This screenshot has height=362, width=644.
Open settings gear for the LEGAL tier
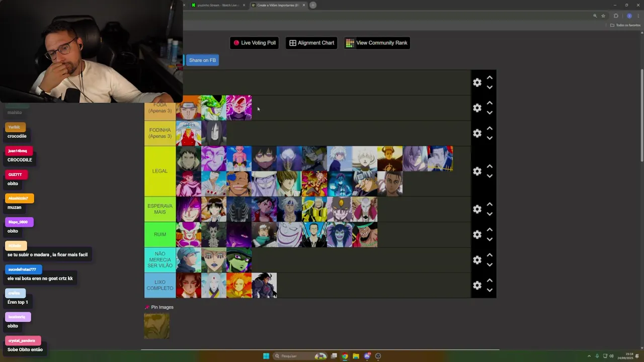tap(477, 171)
